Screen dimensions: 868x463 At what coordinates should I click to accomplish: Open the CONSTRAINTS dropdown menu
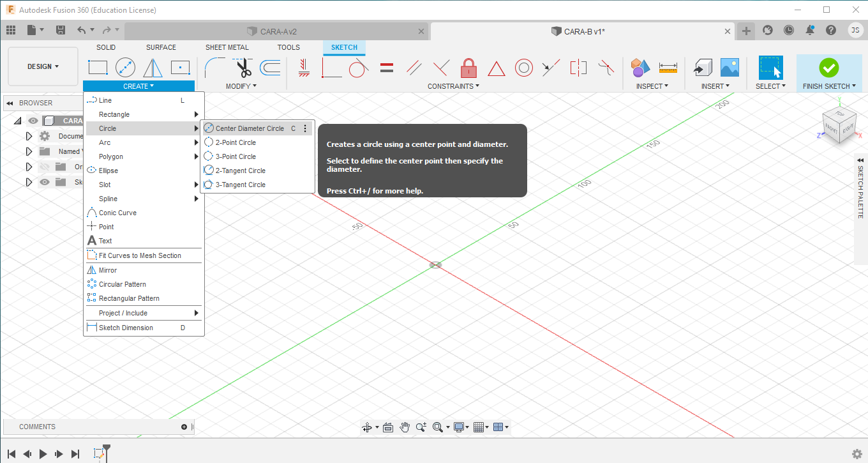tap(454, 86)
